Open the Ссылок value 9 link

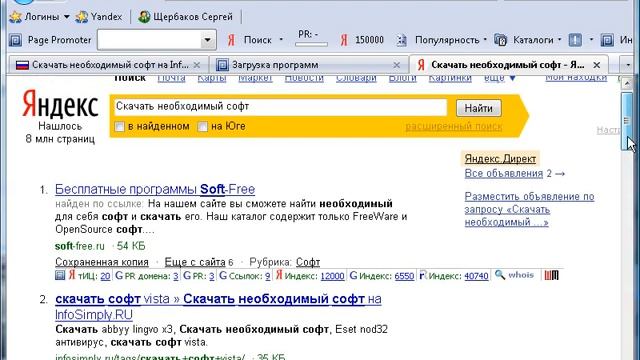(x=268, y=276)
